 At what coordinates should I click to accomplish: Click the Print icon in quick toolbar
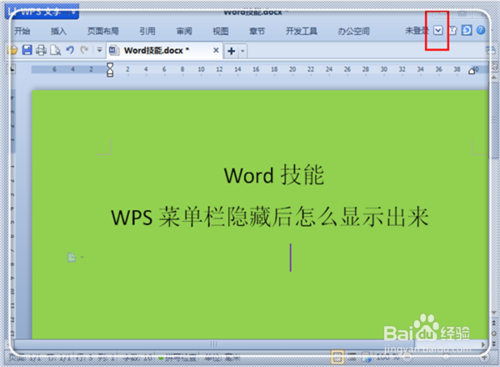coord(41,50)
